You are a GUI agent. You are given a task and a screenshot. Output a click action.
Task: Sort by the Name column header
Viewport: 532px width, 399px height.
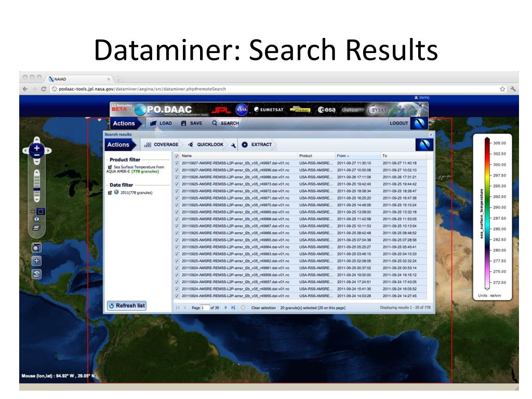click(238, 156)
